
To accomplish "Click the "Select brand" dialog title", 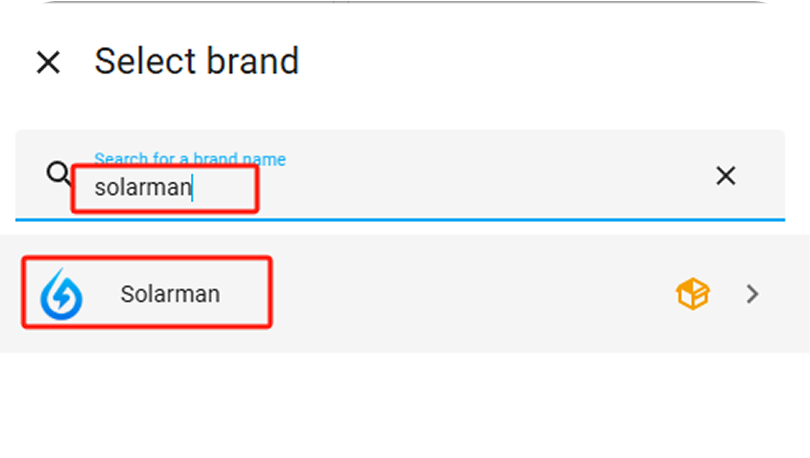I will coord(197,61).
